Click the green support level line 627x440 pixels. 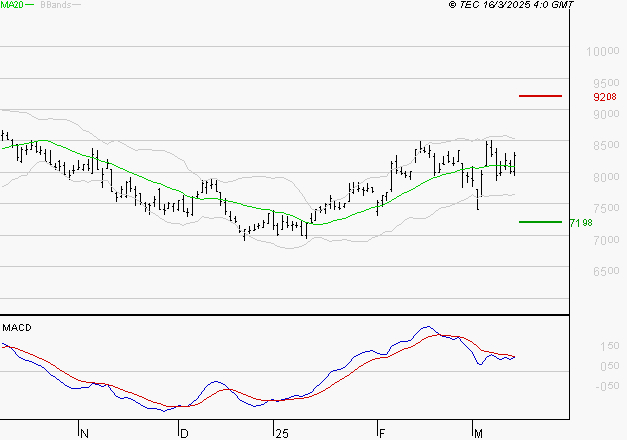pyautogui.click(x=540, y=222)
